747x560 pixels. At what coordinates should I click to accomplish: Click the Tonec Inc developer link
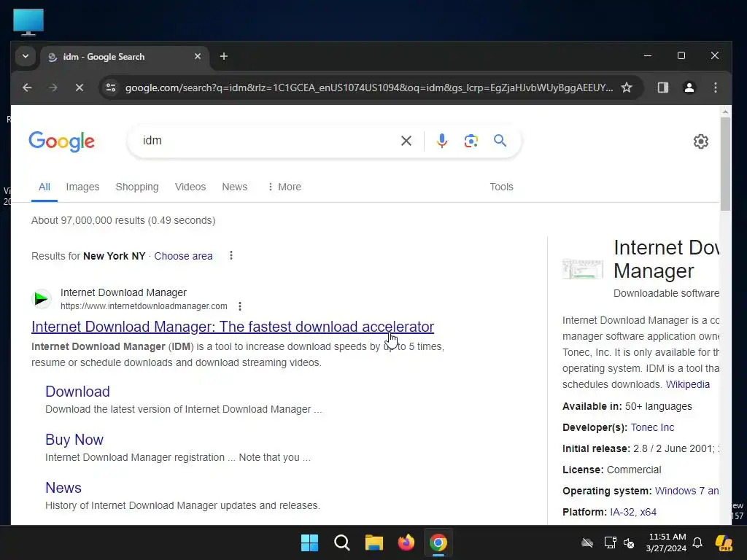pyautogui.click(x=652, y=427)
